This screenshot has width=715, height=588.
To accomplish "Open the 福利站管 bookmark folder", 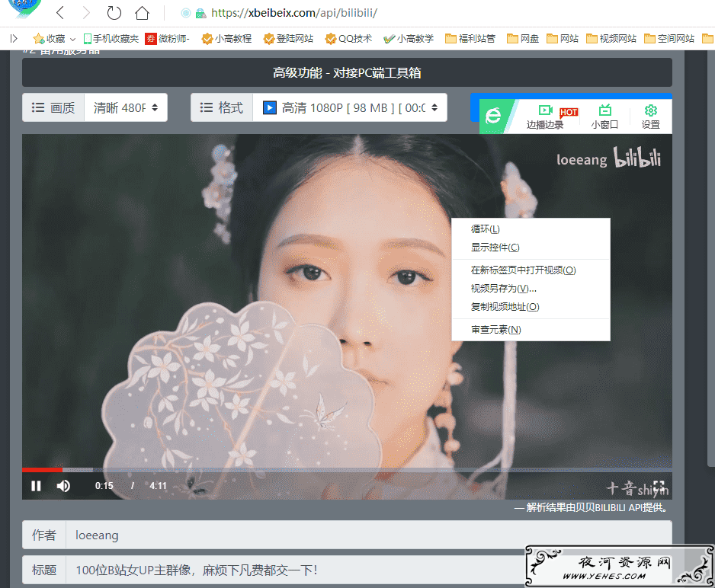I will (470, 39).
